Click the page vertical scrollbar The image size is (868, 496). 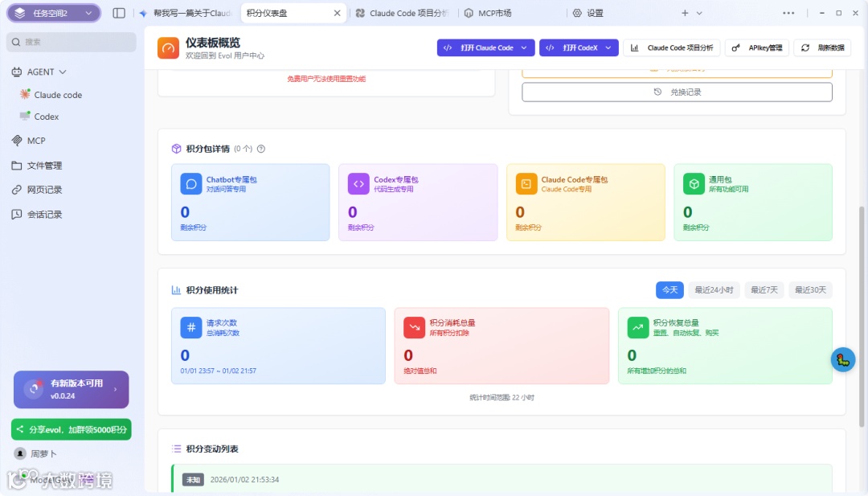[862, 316]
